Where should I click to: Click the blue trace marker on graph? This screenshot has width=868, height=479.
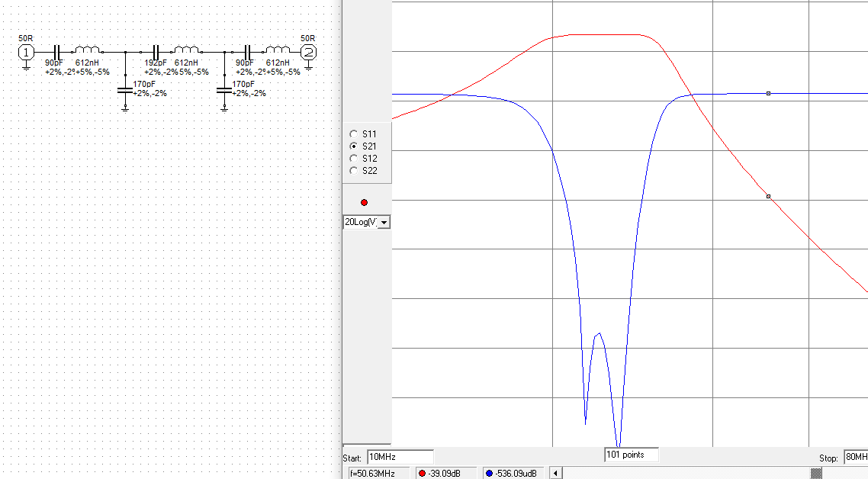pos(768,93)
